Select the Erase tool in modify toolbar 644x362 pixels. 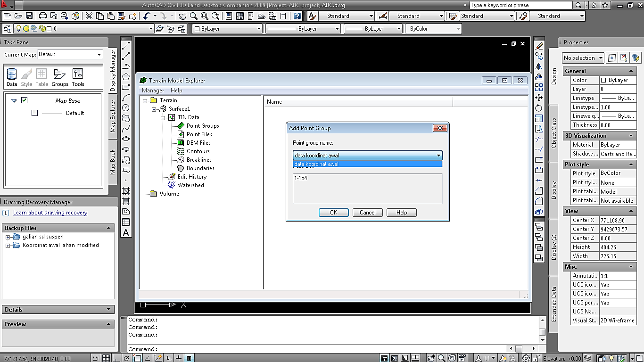click(539, 46)
